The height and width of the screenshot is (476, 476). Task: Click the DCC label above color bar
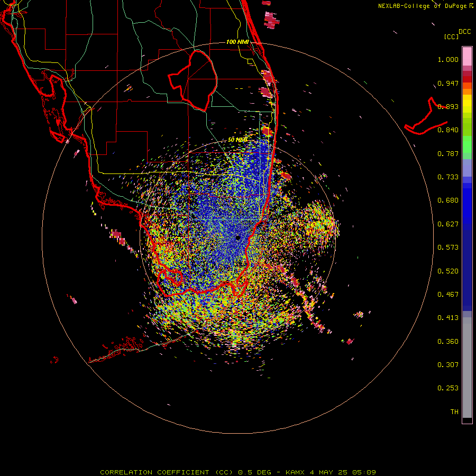pos(464,32)
